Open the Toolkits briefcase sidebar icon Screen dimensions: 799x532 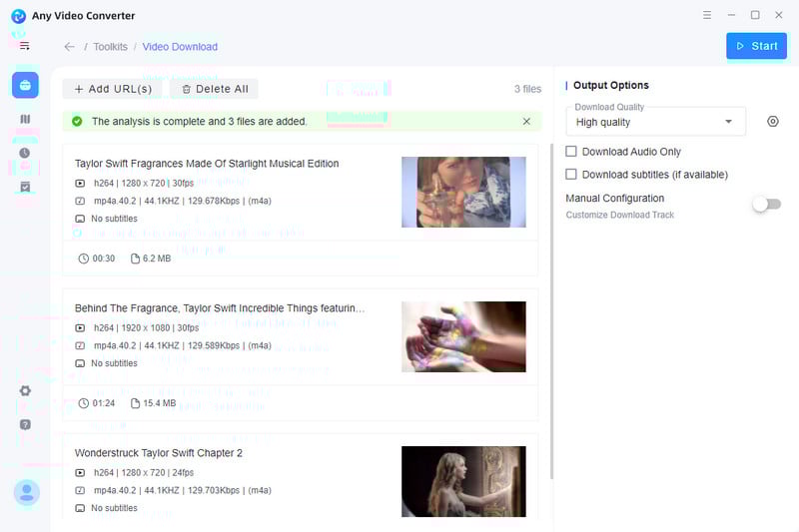[x=25, y=85]
